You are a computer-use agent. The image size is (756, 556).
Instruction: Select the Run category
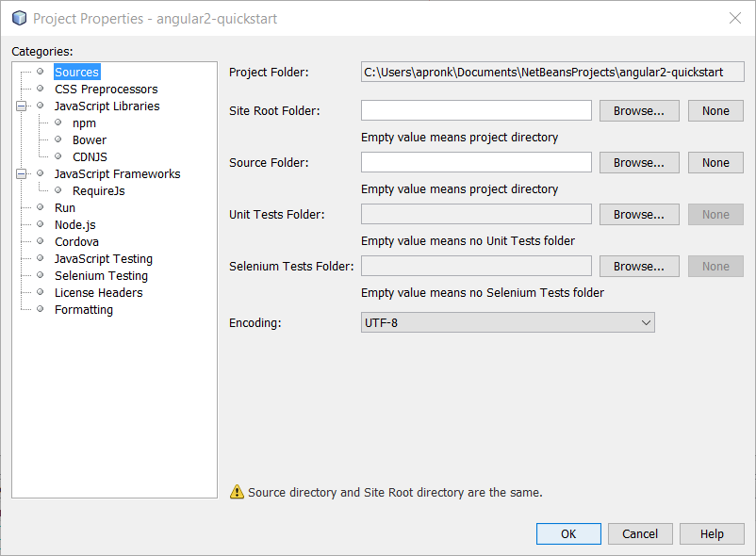pyautogui.click(x=64, y=207)
